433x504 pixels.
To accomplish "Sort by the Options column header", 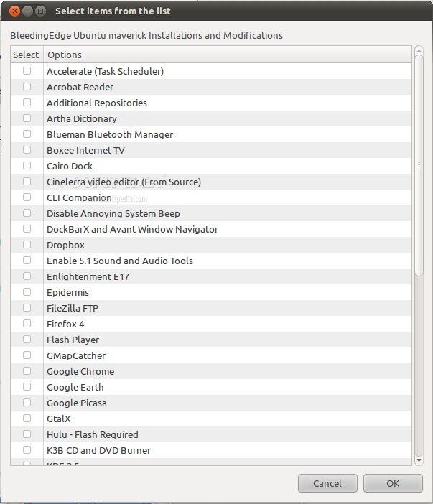I will [227, 55].
